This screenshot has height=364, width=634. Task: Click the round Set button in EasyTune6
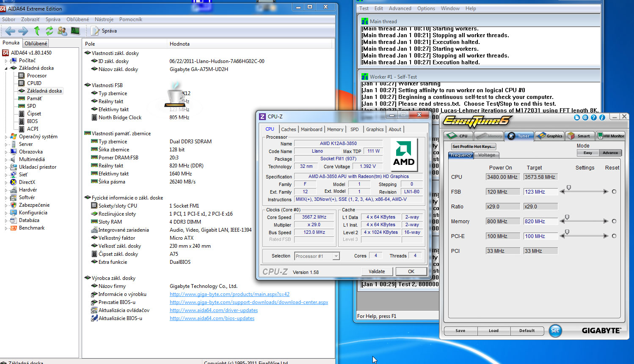pos(555,331)
